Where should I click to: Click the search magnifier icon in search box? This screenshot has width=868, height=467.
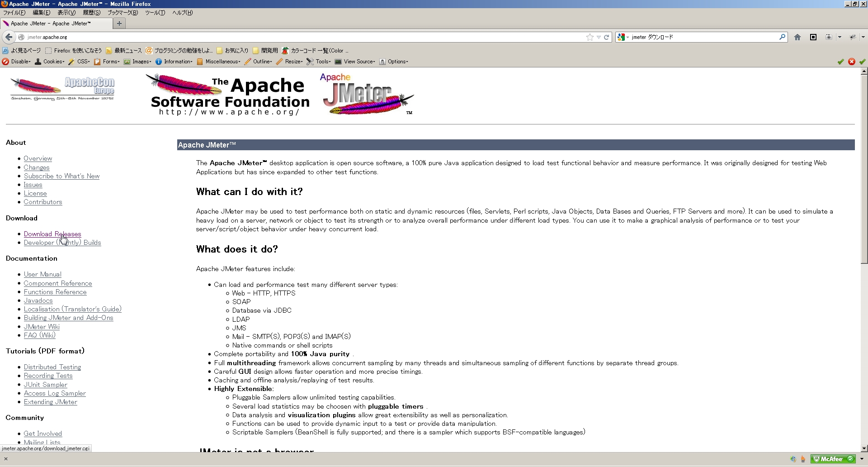(x=782, y=37)
